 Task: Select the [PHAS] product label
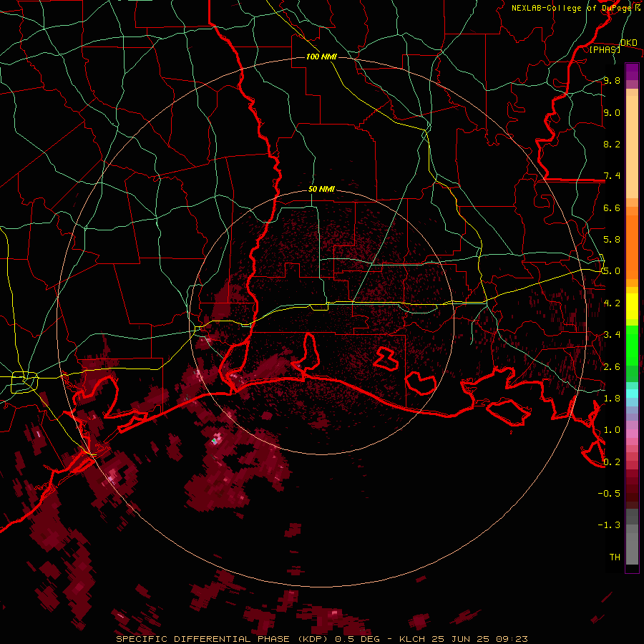click(x=605, y=49)
